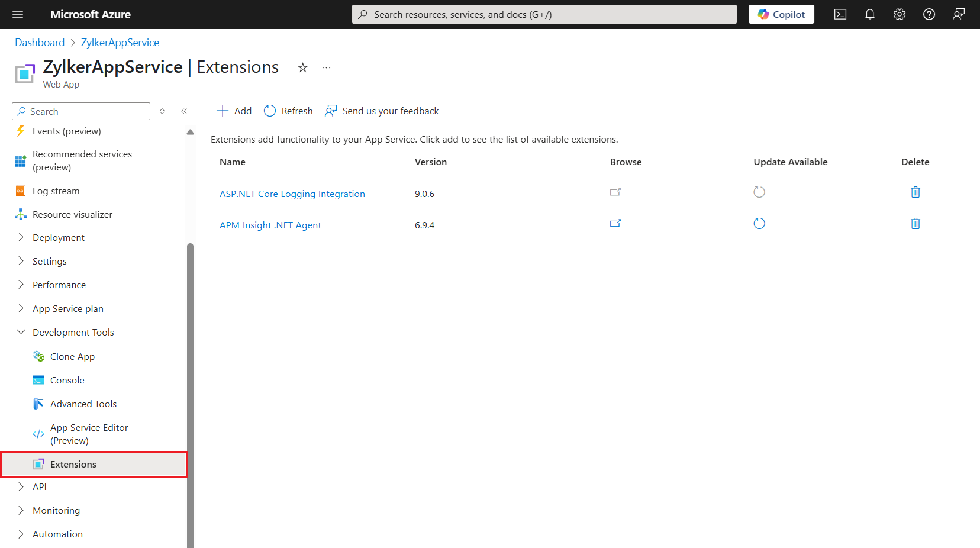Open the notifications bell
This screenshot has width=980, height=548.
tap(869, 14)
